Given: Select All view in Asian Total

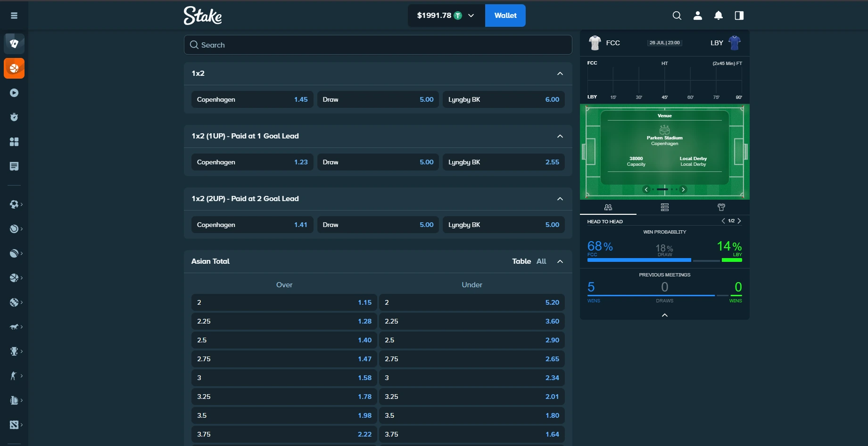Looking at the screenshot, I should click(x=541, y=261).
